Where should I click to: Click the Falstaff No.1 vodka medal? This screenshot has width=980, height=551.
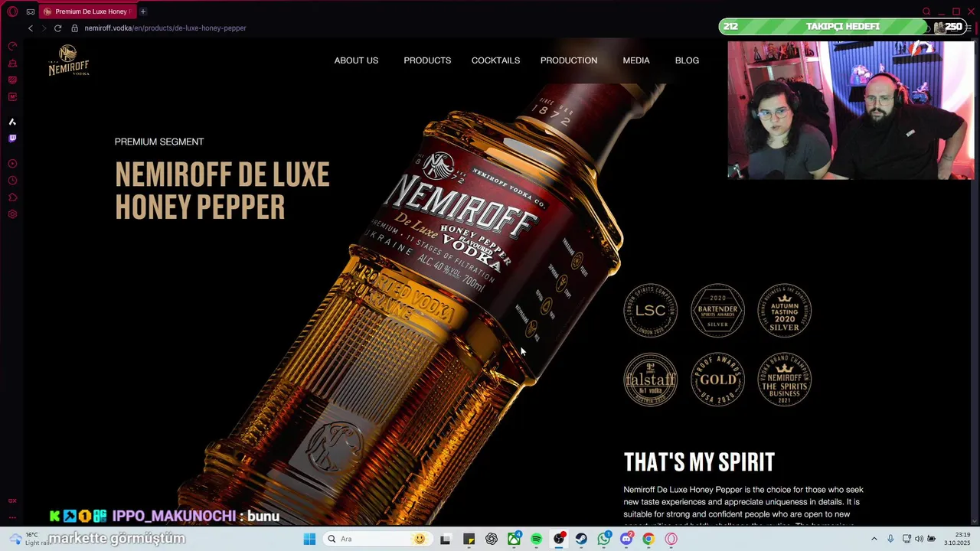point(650,379)
